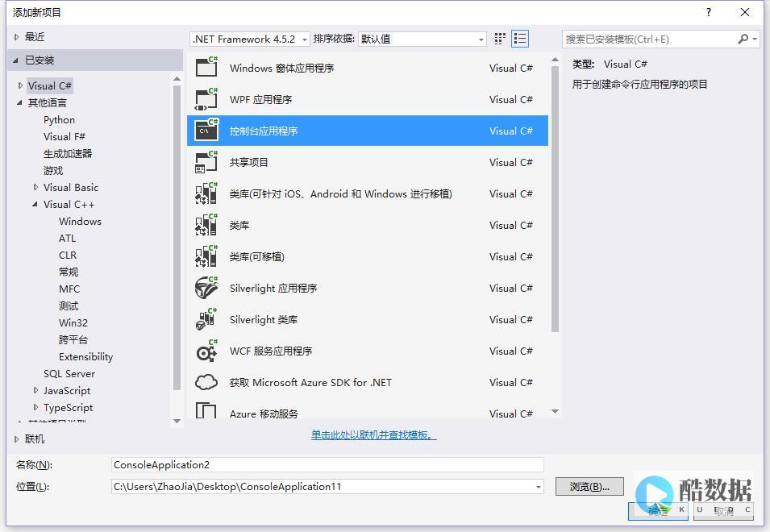
Task: Select 测试 under Visual C++
Action: tap(69, 305)
